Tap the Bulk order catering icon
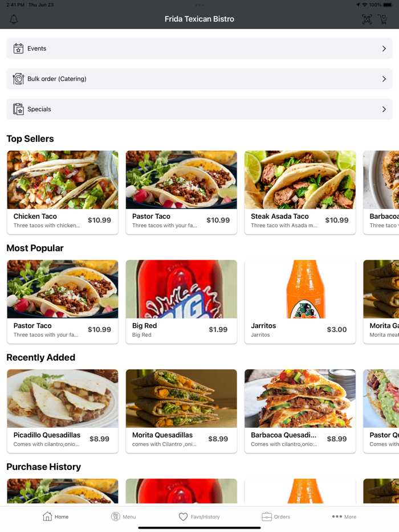Viewport: 399px width, 532px height. 18,79
